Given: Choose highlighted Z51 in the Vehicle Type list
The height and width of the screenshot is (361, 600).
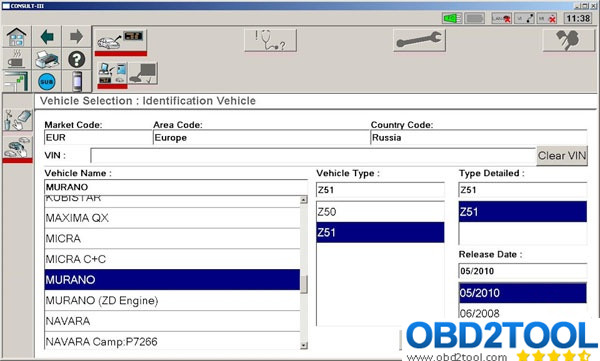Looking at the screenshot, I should coord(380,232).
